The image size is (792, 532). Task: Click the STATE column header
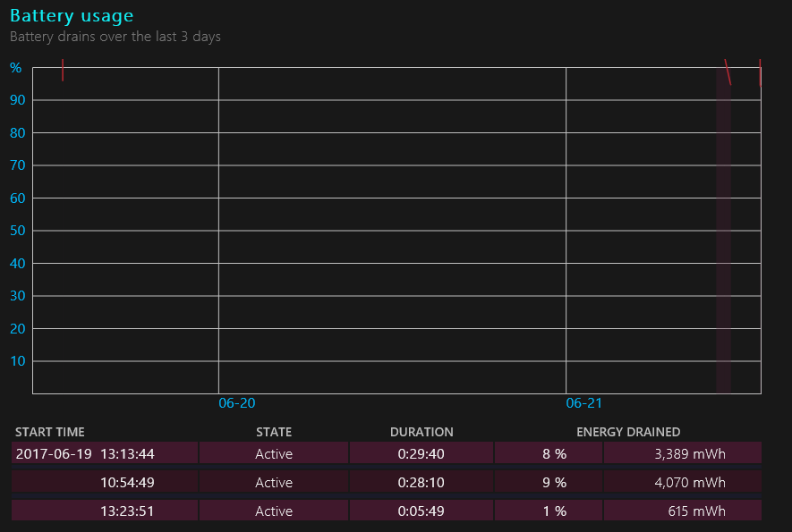(274, 432)
